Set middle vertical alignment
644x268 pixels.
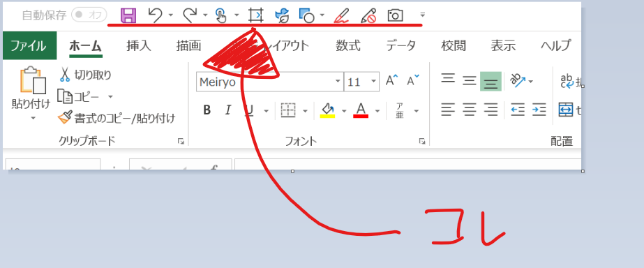[470, 80]
